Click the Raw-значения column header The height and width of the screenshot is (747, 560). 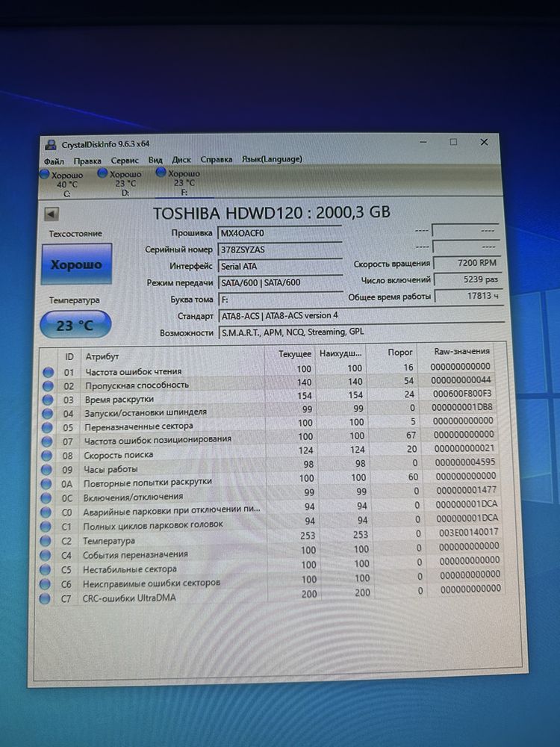461,351
